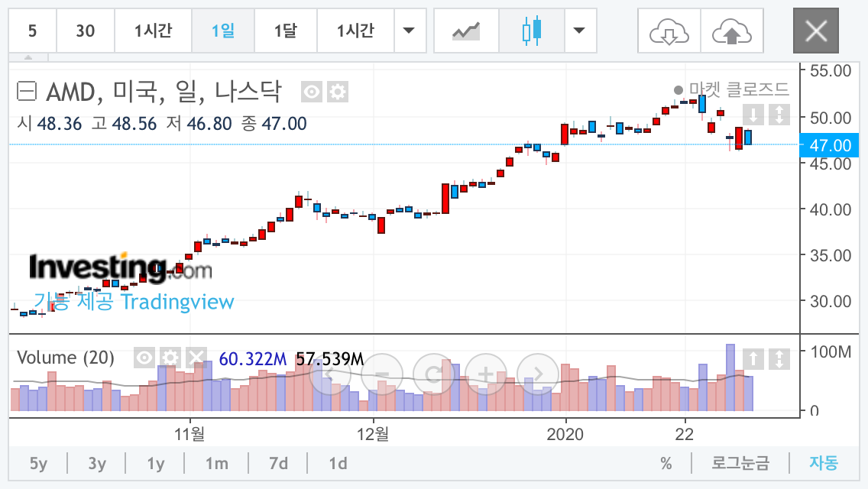Set range to 3y
The width and height of the screenshot is (868, 489).
click(97, 463)
